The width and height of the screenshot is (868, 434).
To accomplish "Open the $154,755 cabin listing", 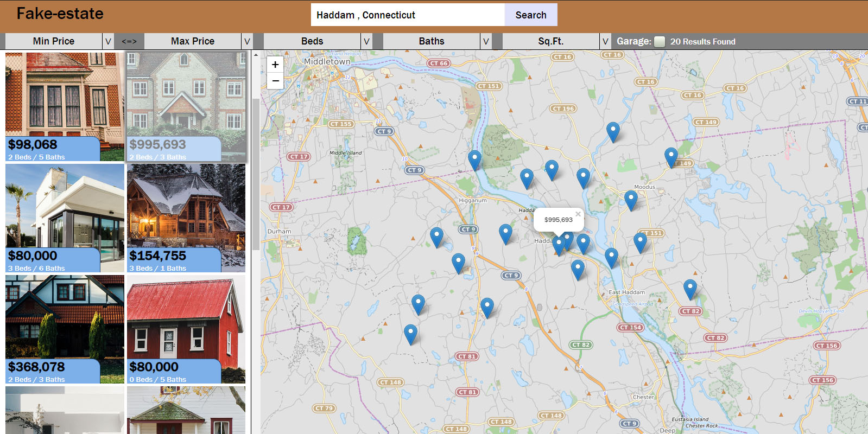I will click(186, 218).
